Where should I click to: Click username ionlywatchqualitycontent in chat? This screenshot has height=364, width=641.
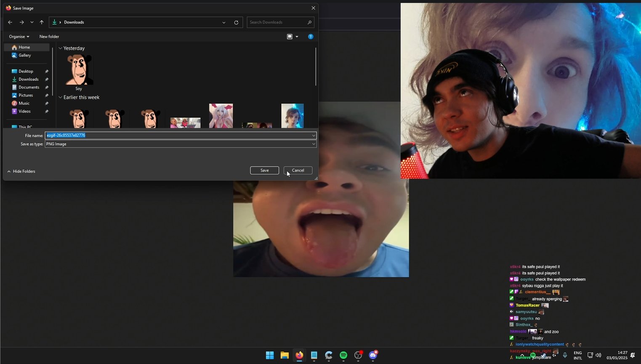[x=540, y=344]
